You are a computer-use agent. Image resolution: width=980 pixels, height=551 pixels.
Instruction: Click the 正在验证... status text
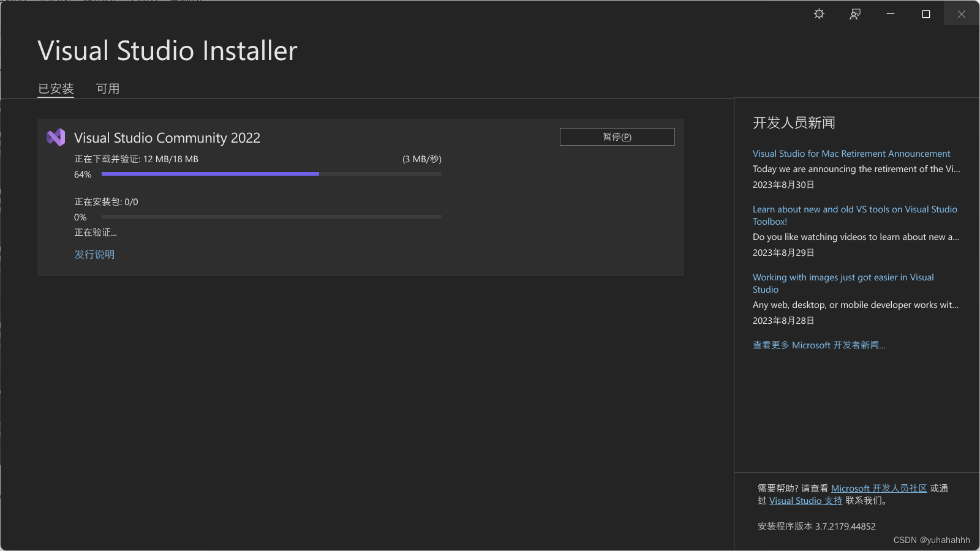pyautogui.click(x=95, y=233)
